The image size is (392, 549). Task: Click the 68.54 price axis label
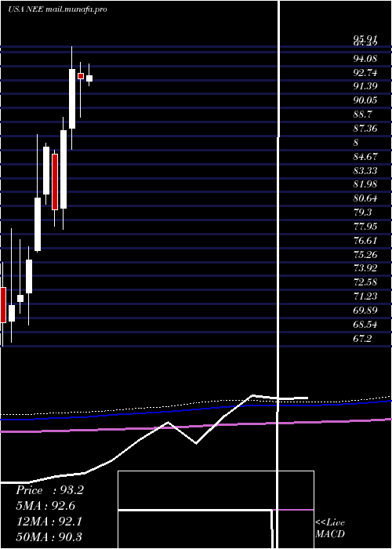click(x=365, y=325)
